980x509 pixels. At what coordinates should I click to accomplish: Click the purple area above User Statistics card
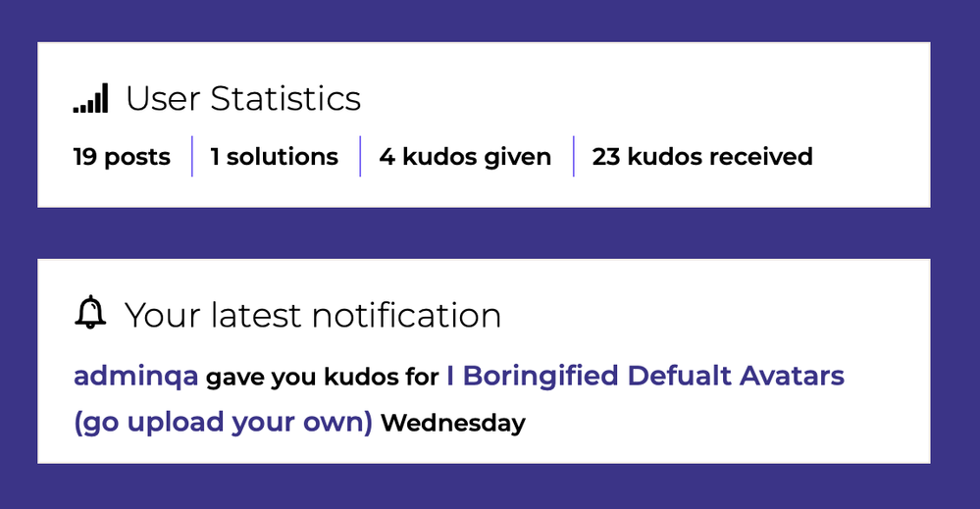tap(484, 21)
